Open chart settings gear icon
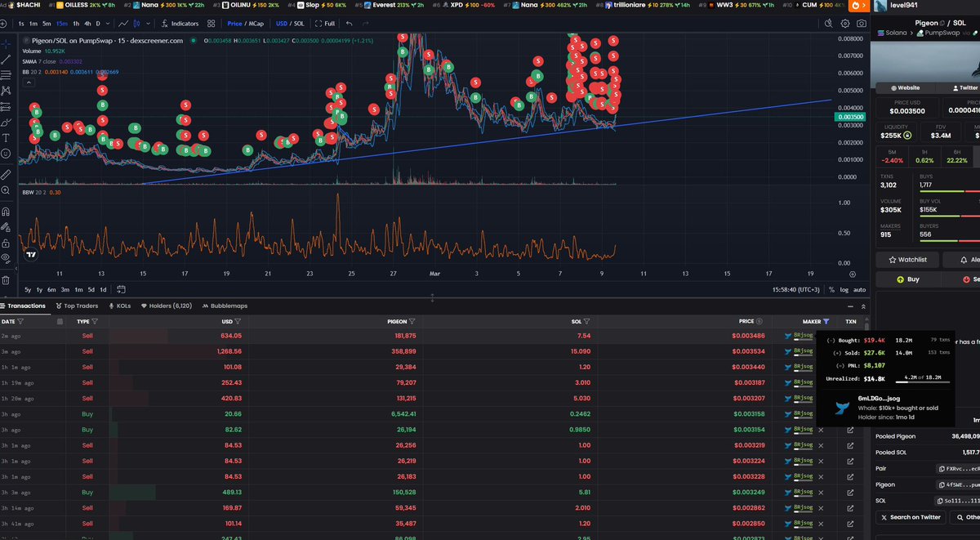 pos(845,25)
